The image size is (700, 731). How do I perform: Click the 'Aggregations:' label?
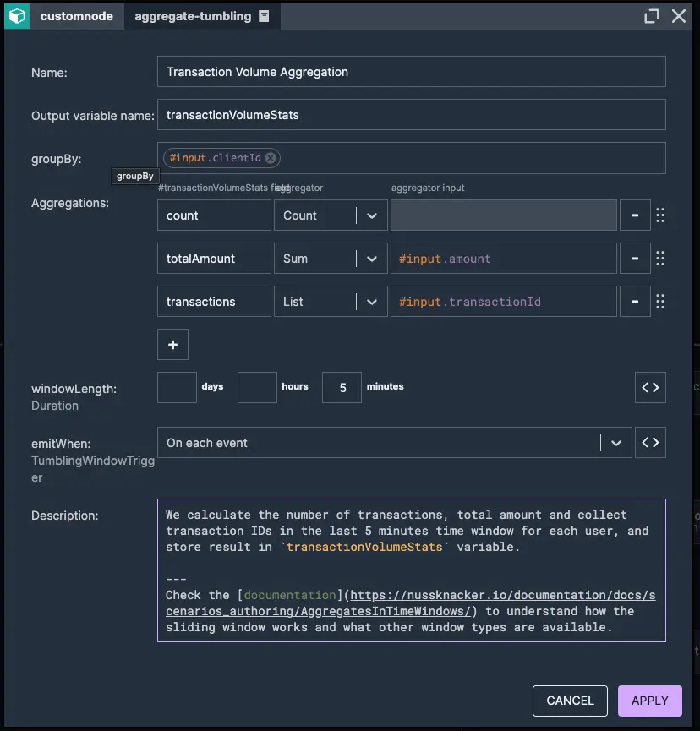[x=70, y=204]
